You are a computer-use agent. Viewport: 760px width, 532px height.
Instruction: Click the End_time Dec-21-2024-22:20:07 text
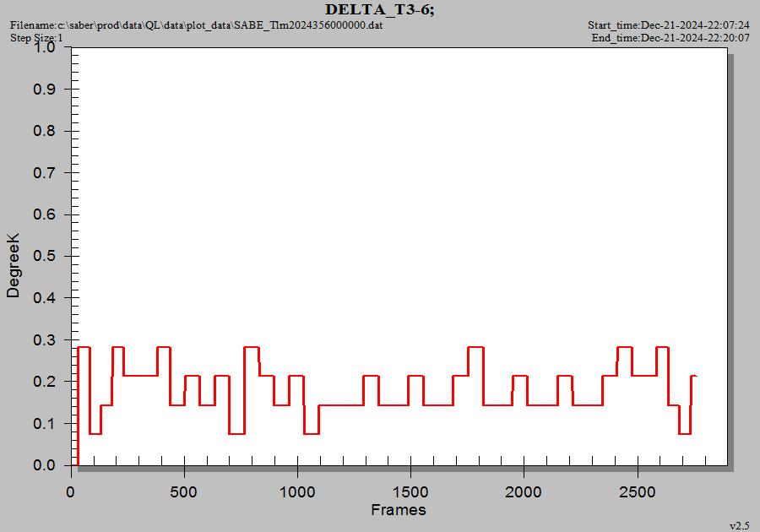[x=670, y=37]
